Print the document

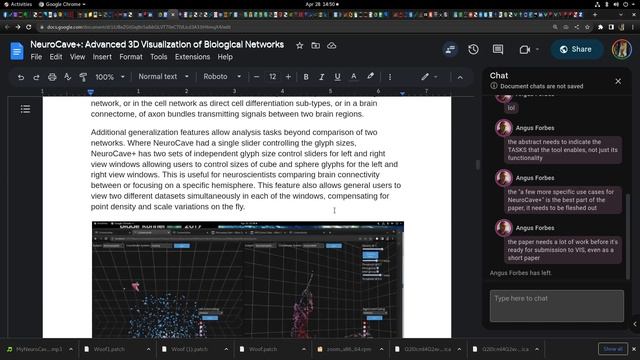tap(52, 77)
